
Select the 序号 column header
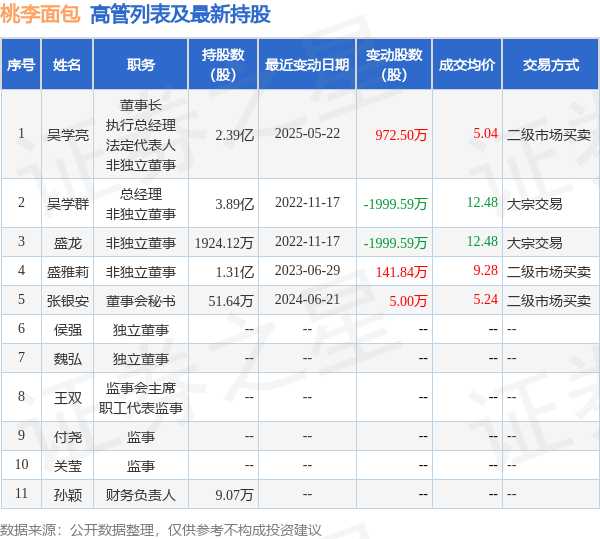click(21, 64)
